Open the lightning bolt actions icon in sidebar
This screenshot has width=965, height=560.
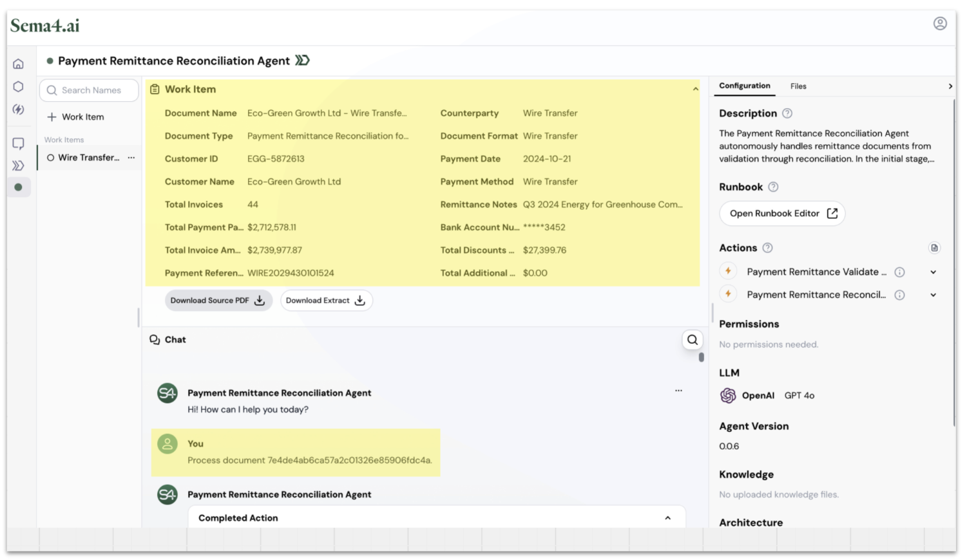(19, 109)
